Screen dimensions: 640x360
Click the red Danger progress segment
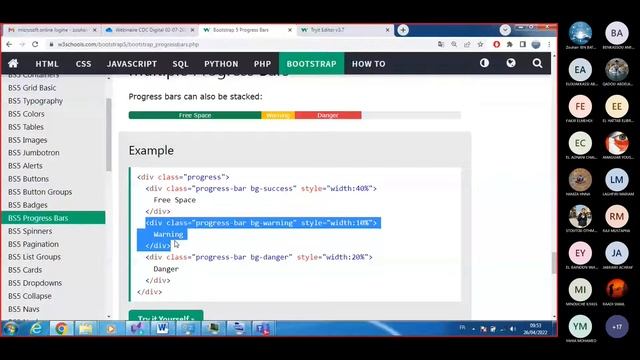[x=328, y=115]
